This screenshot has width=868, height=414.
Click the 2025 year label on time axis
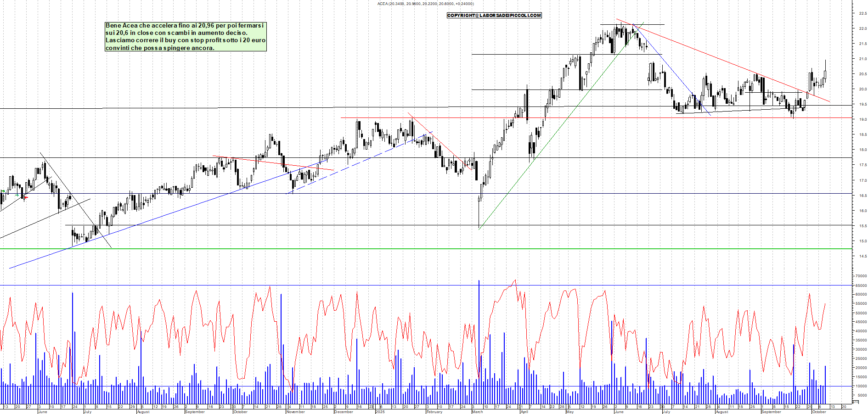coord(380,412)
